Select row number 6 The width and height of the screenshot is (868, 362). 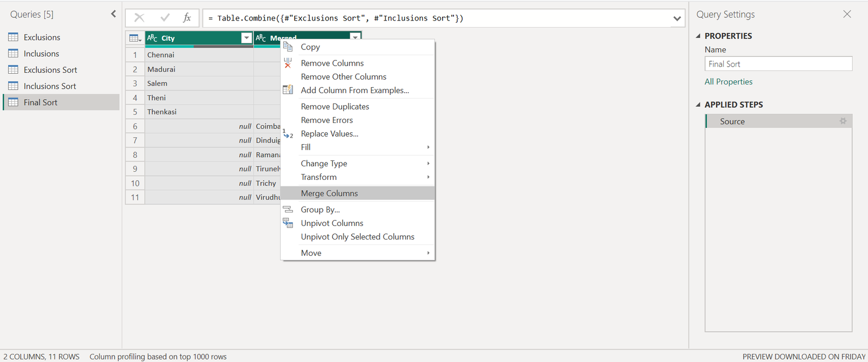pos(135,126)
